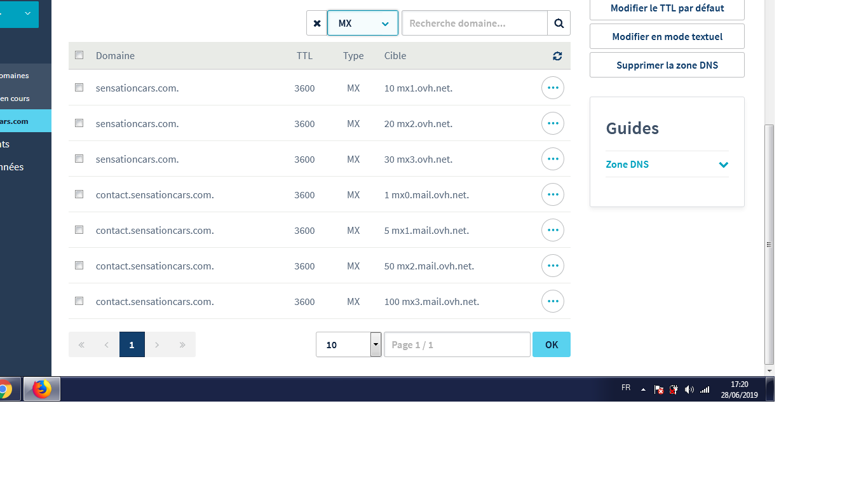Open actions menu for 30 mx3.ovh.net. record

click(552, 159)
